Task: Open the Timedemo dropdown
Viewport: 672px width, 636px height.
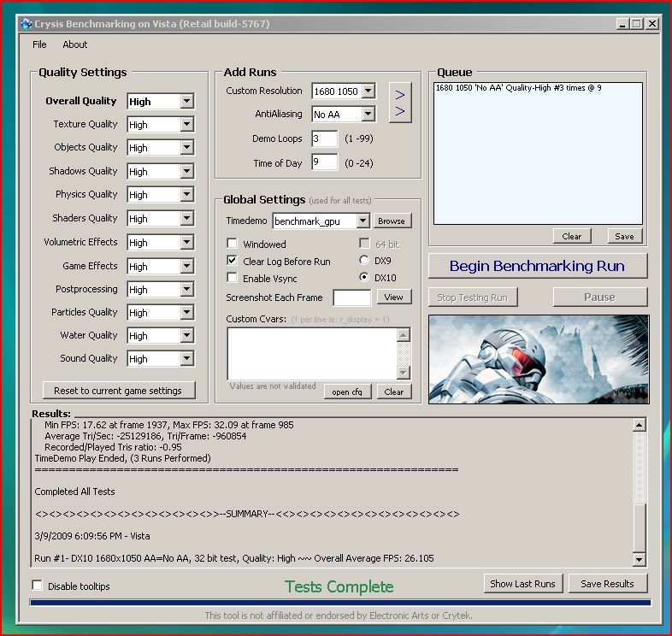Action: pos(363,221)
